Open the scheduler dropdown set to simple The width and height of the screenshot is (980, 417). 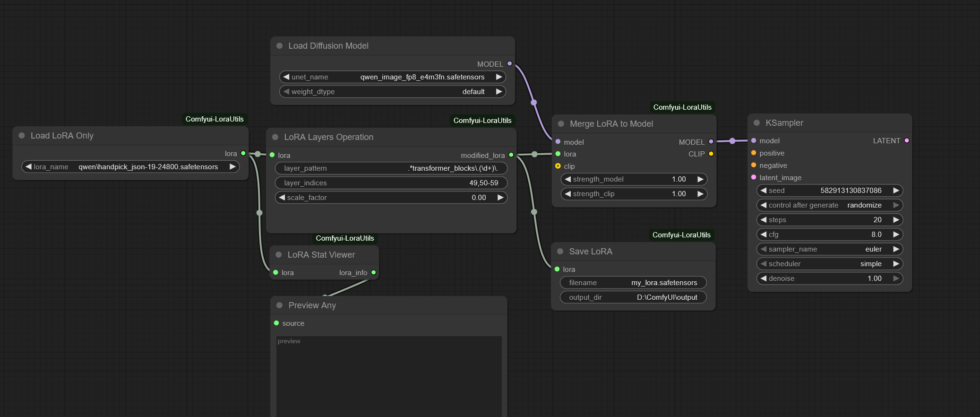(x=829, y=264)
